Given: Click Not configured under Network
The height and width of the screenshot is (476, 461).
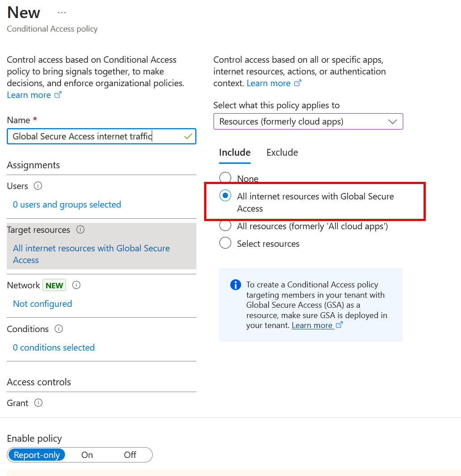Looking at the screenshot, I should [x=42, y=304].
